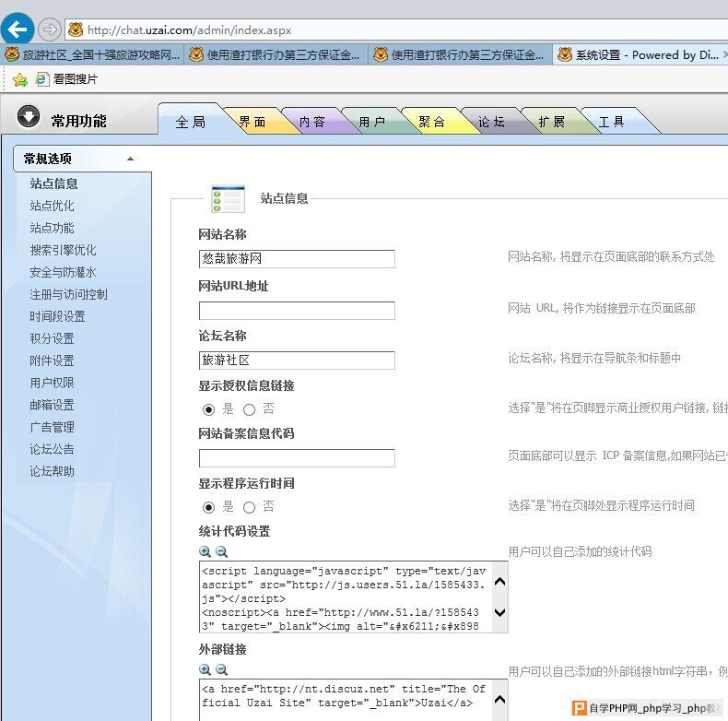Open the 全局 tab
This screenshot has height=721, width=728.
191,122
